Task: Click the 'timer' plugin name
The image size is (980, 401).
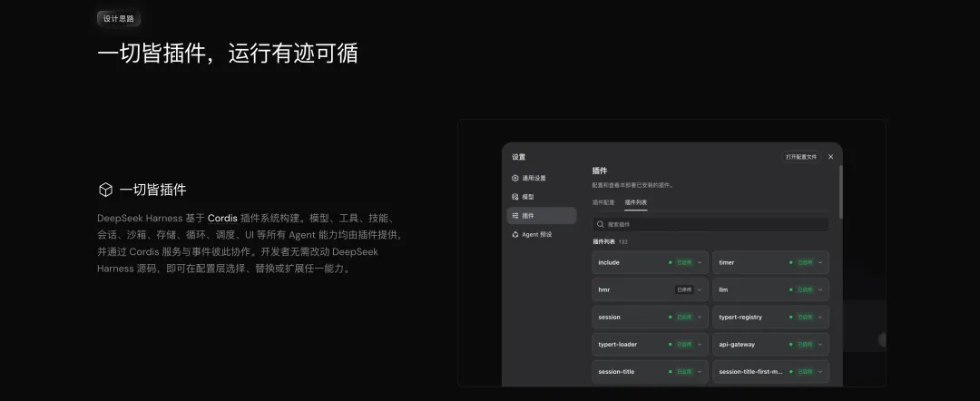Action: coord(726,262)
